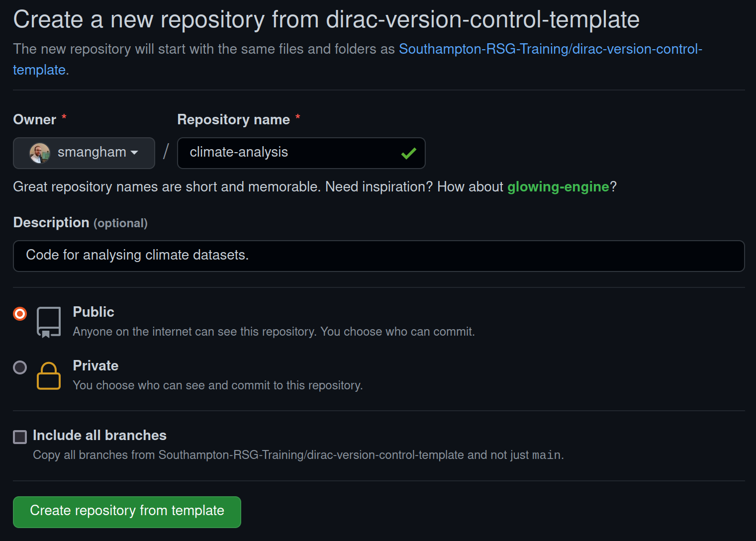Screen dimensions: 756x541
Task: Select the Private visibility radio button
Action: [20, 367]
